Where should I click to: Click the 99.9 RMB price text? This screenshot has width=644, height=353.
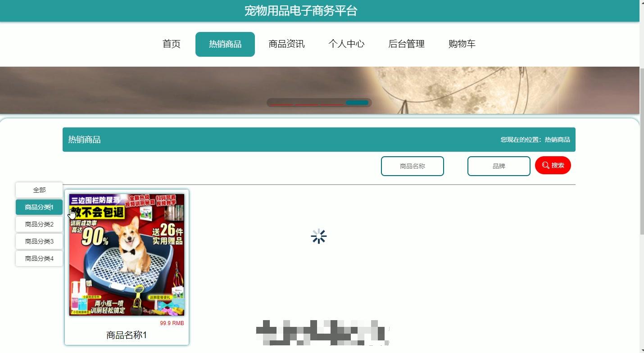[x=172, y=323]
